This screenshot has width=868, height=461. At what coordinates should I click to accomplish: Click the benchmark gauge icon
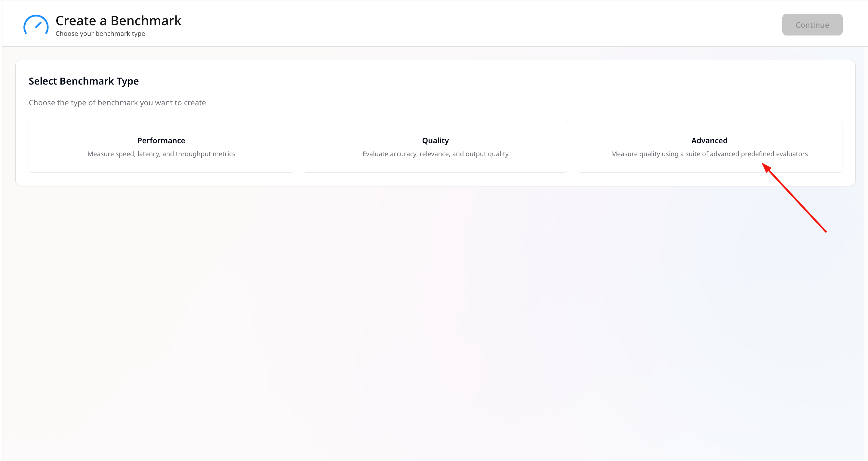[36, 25]
